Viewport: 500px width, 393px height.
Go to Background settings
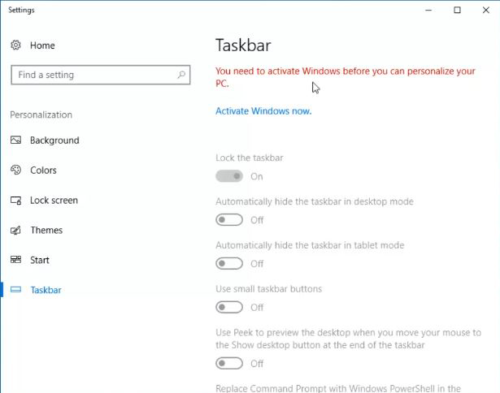pyautogui.click(x=55, y=140)
